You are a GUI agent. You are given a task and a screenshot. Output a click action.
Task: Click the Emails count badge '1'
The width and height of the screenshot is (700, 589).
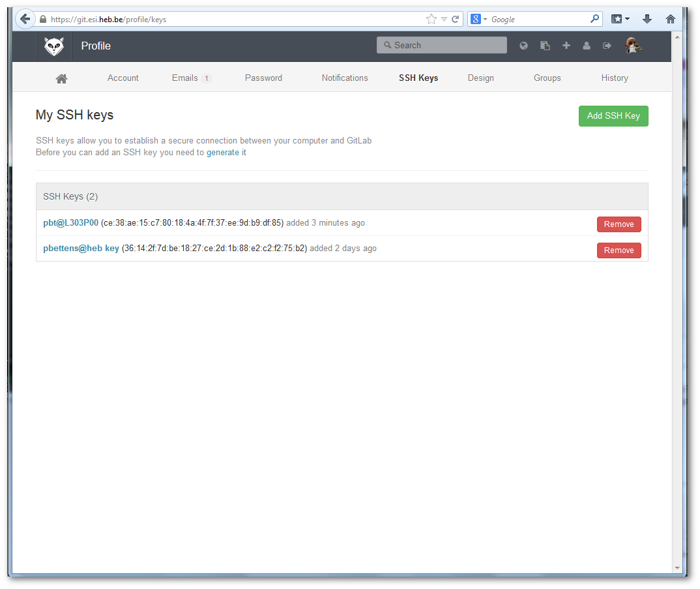coord(206,78)
